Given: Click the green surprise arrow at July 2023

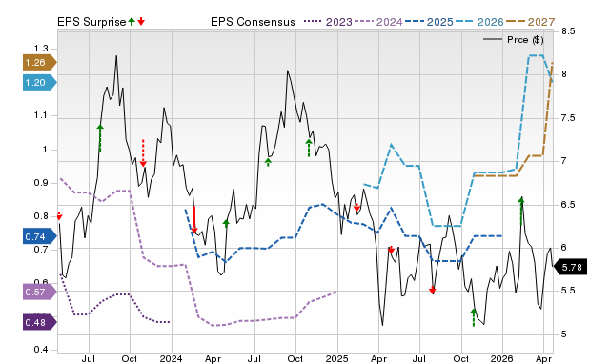Looking at the screenshot, I should (100, 137).
